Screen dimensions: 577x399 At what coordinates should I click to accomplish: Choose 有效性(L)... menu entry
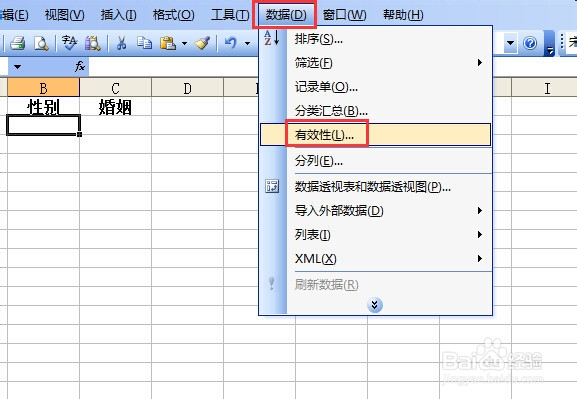(375, 135)
